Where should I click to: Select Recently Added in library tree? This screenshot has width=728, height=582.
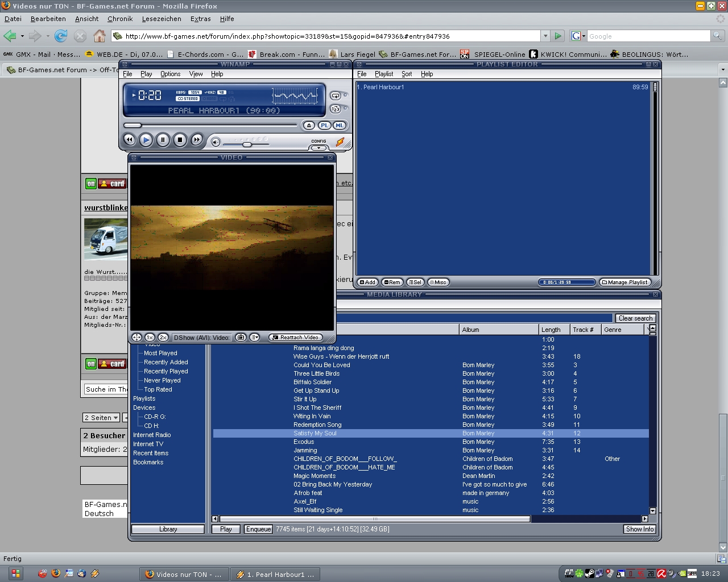tap(166, 362)
